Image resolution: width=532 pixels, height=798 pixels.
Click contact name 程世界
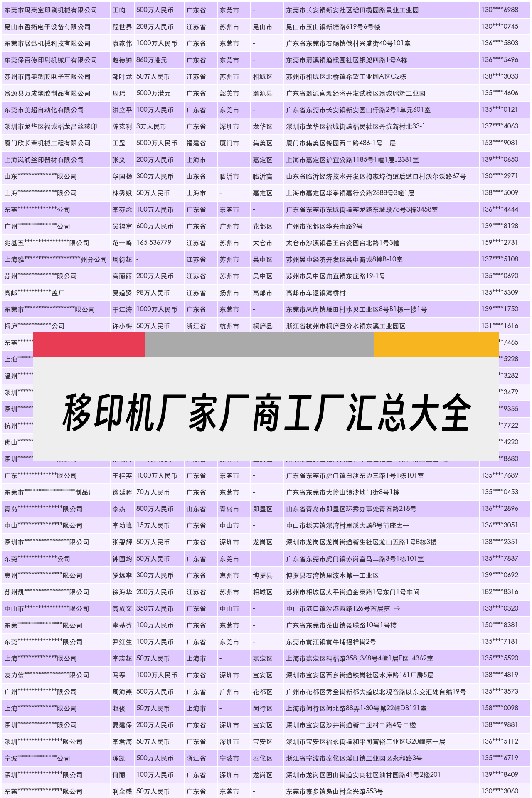122,27
